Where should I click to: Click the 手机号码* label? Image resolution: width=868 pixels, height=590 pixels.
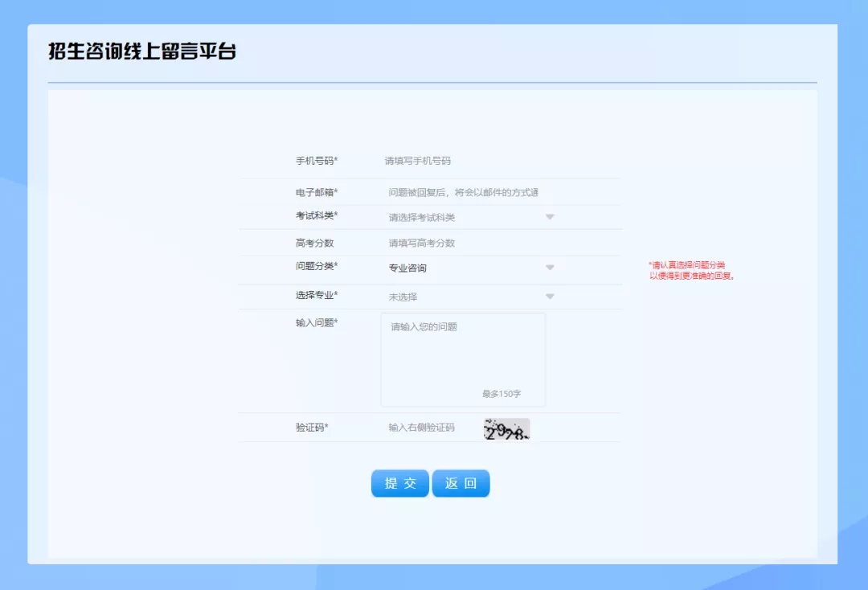pyautogui.click(x=317, y=161)
